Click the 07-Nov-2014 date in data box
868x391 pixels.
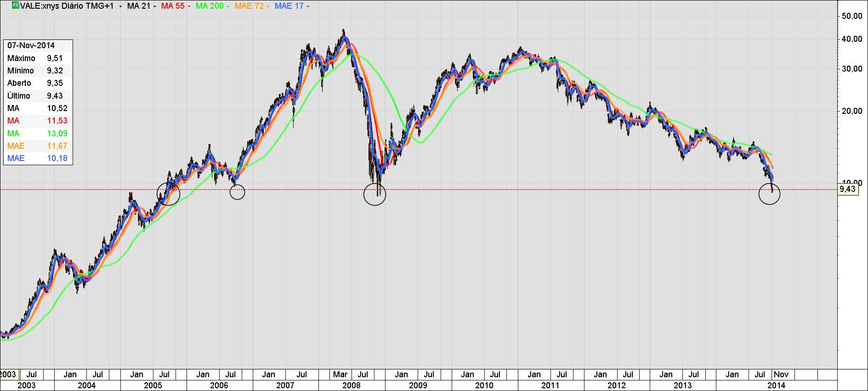click(x=31, y=45)
